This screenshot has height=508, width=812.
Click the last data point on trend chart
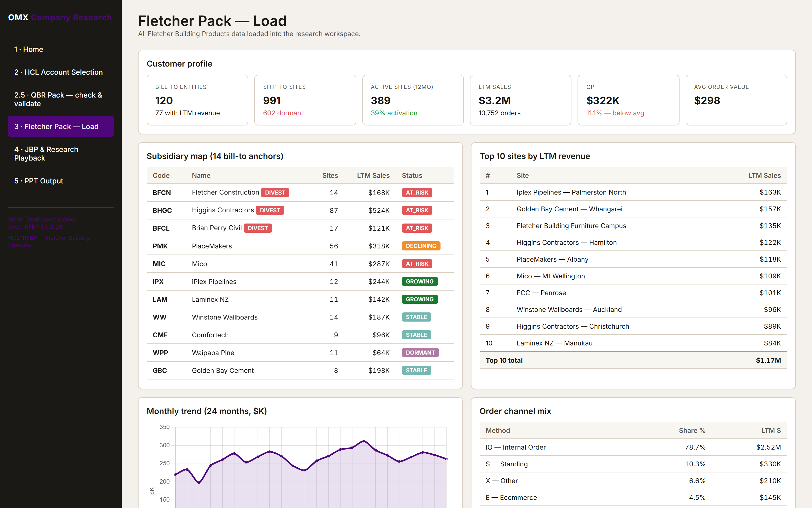click(446, 459)
